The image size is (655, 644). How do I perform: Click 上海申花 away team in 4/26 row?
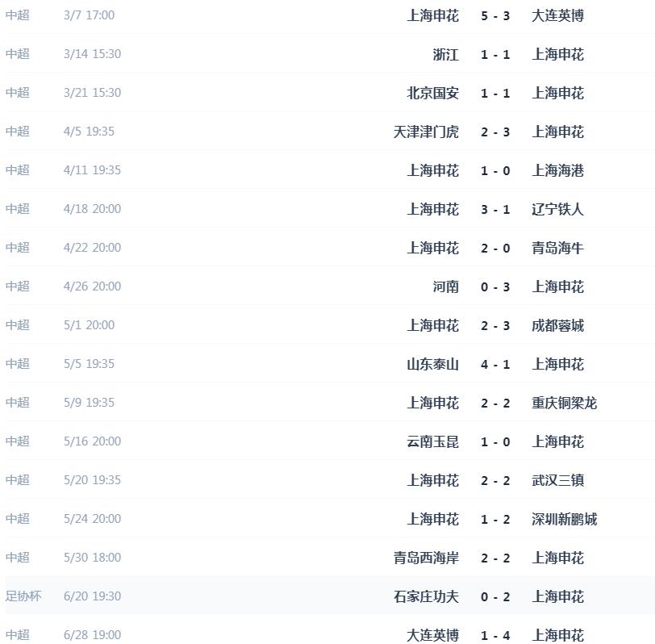pos(557,286)
